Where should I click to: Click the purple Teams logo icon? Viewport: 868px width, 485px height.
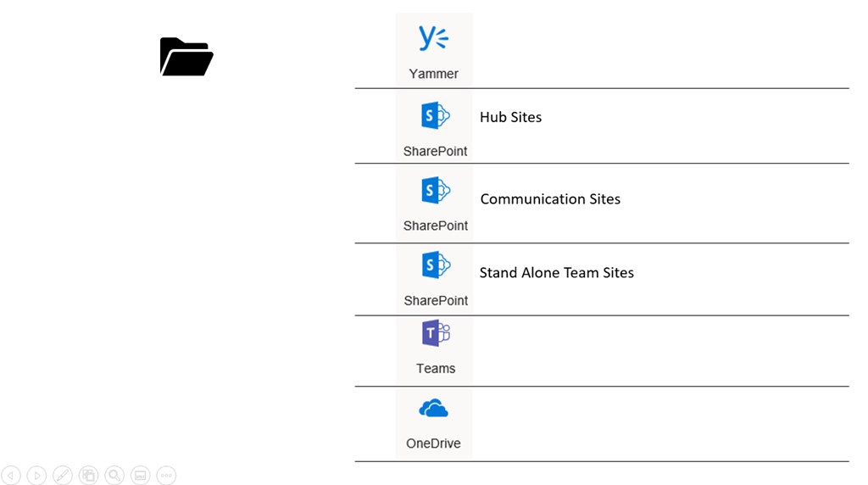pos(436,333)
